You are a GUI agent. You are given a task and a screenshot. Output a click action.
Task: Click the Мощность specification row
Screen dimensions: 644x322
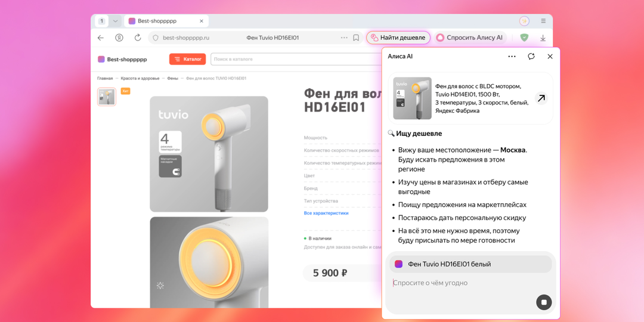[x=342, y=138]
